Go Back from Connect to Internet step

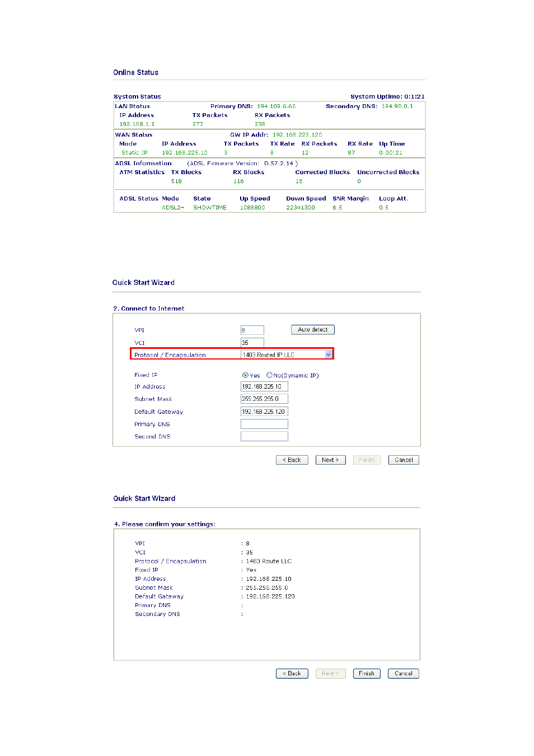click(292, 460)
